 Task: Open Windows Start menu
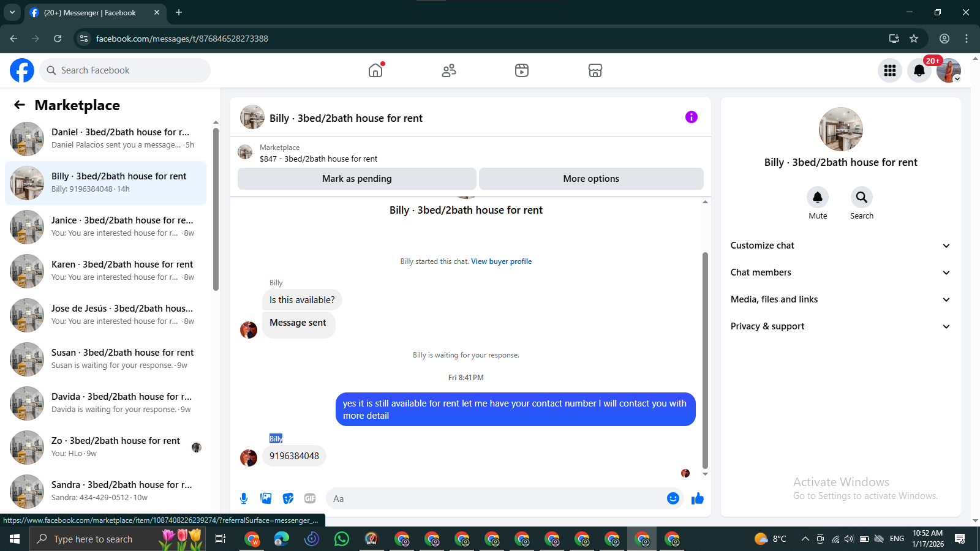point(15,539)
